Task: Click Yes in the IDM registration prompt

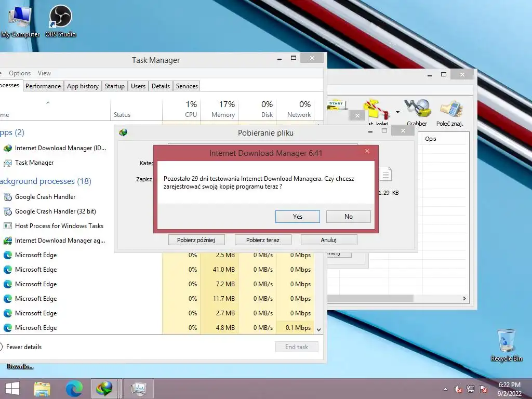Action: click(298, 217)
